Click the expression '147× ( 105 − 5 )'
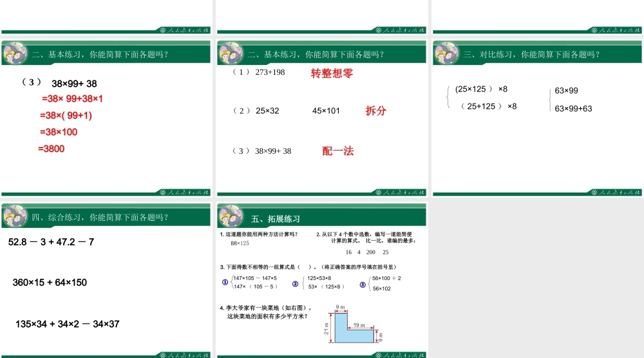 tap(256, 287)
